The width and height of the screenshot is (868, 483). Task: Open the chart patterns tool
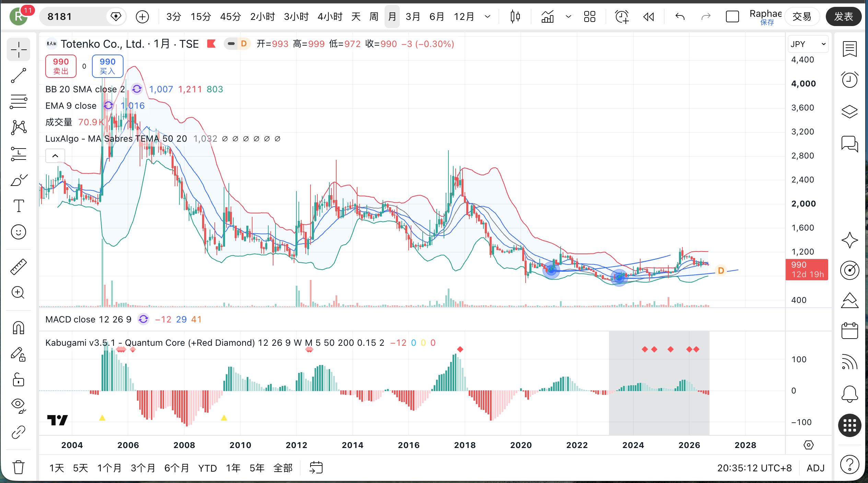[x=19, y=128]
